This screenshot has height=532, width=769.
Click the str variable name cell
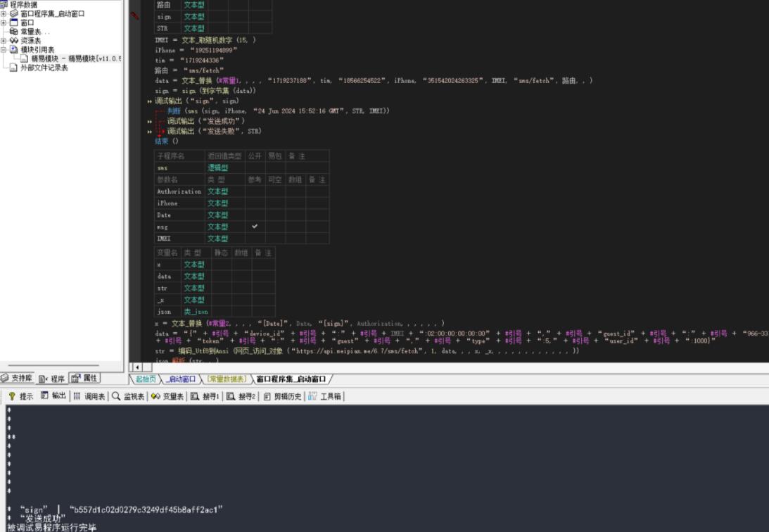(167, 288)
